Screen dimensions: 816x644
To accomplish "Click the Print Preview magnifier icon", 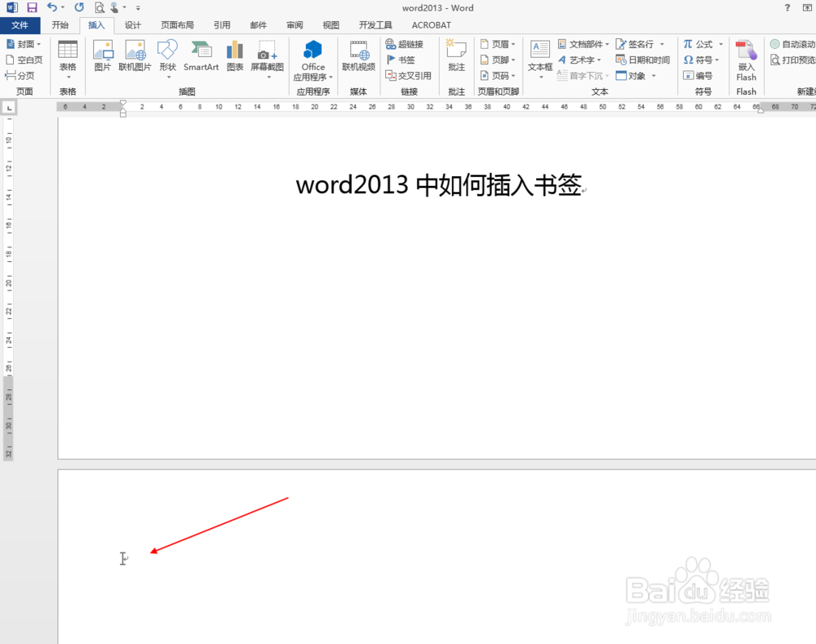I will coord(99,8).
